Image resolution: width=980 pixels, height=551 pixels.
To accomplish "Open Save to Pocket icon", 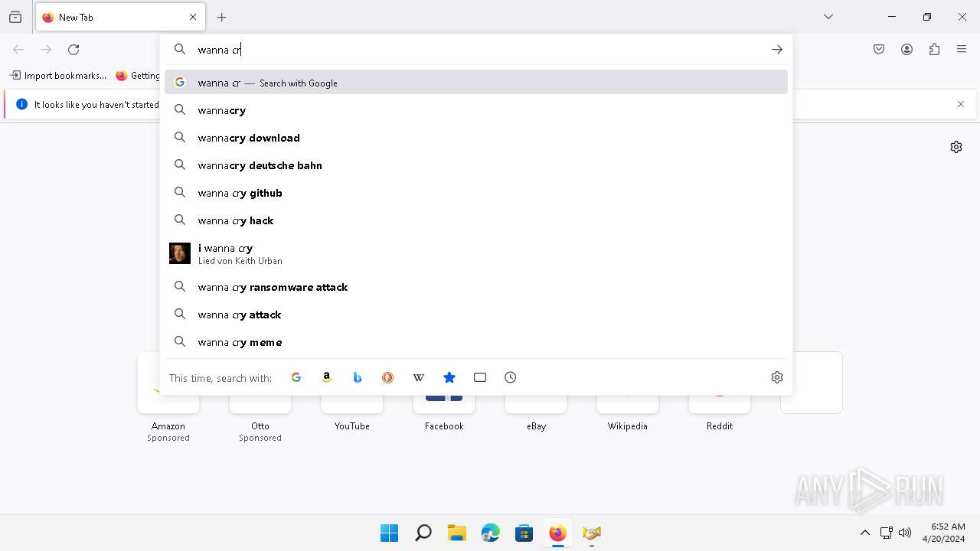I will pos(879,50).
